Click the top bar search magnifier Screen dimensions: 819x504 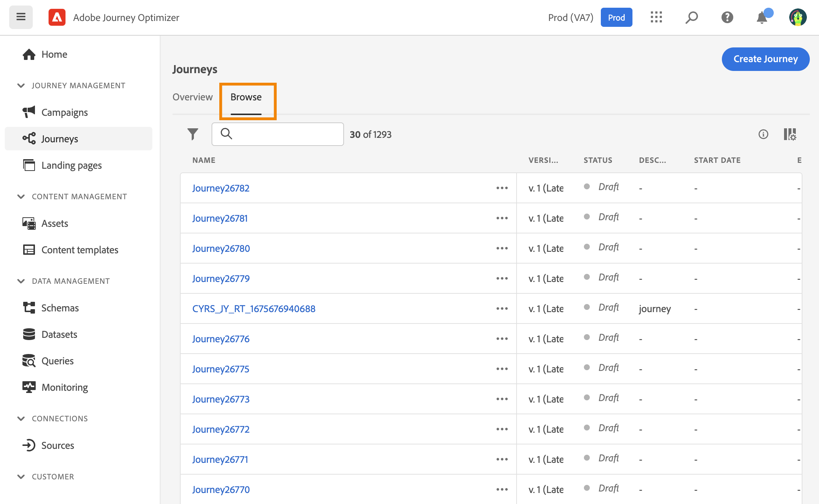[691, 17]
